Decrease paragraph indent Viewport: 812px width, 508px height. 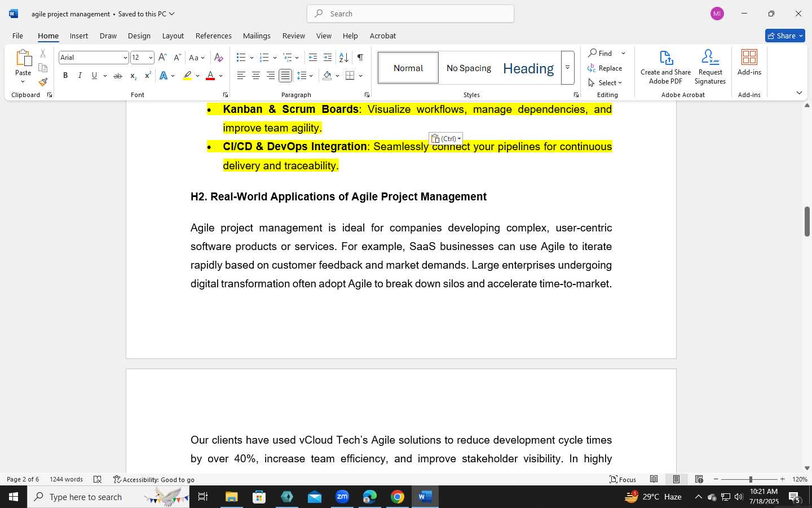(313, 58)
